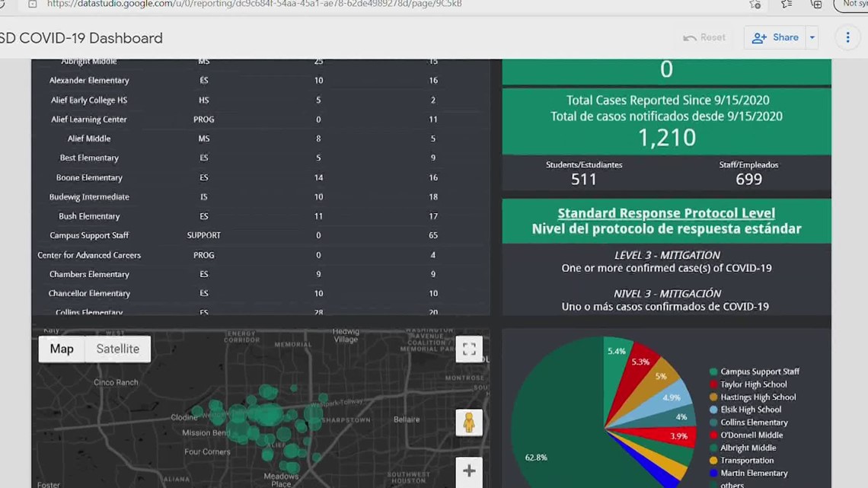Click the Reset button
The width and height of the screenshot is (868, 488).
(713, 37)
